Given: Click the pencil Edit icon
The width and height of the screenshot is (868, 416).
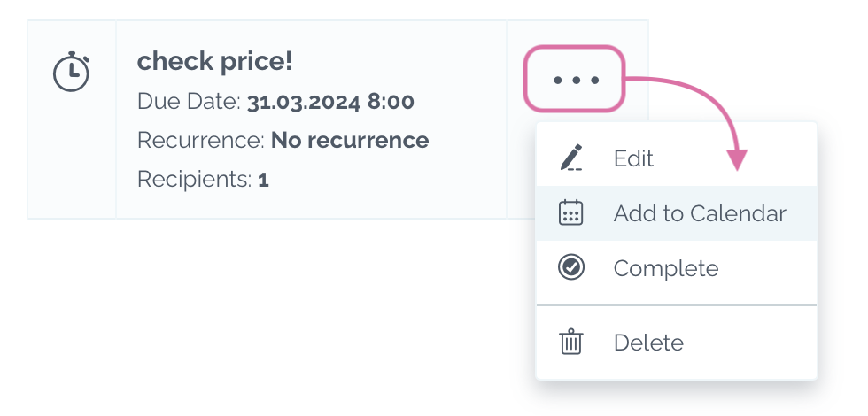Looking at the screenshot, I should pyautogui.click(x=570, y=158).
